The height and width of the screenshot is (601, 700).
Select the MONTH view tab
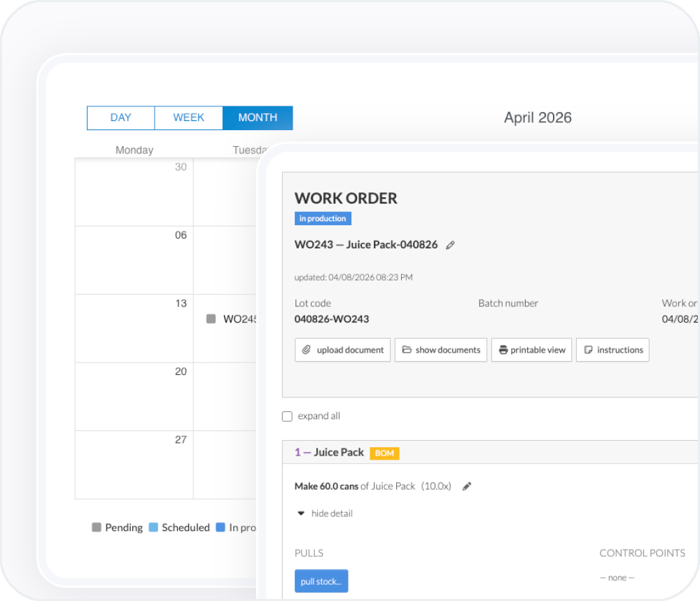tap(258, 118)
